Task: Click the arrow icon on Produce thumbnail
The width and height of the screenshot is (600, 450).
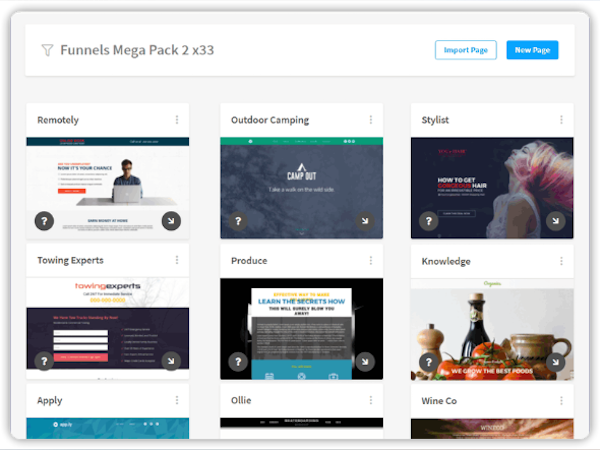Action: pos(365,362)
